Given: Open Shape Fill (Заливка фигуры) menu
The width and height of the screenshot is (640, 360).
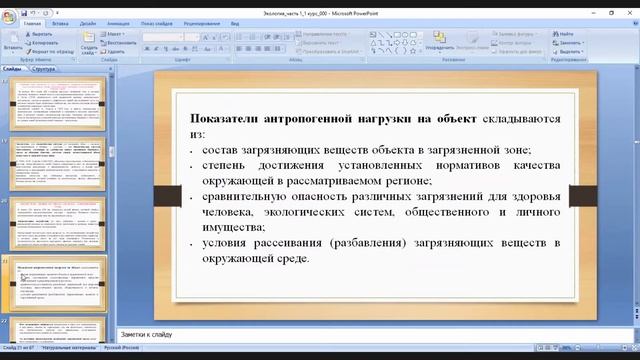Looking at the screenshot, I should 515,34.
